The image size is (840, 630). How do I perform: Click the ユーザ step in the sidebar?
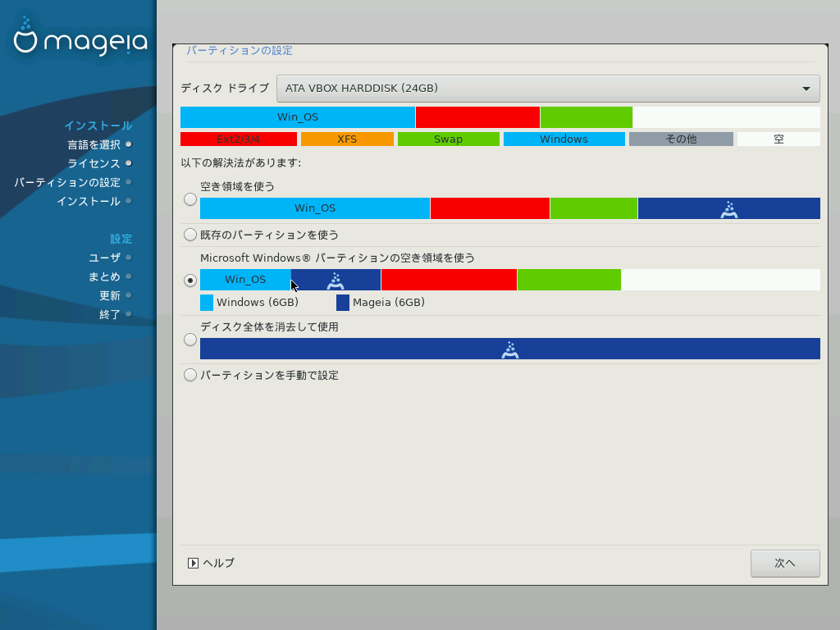(104, 258)
